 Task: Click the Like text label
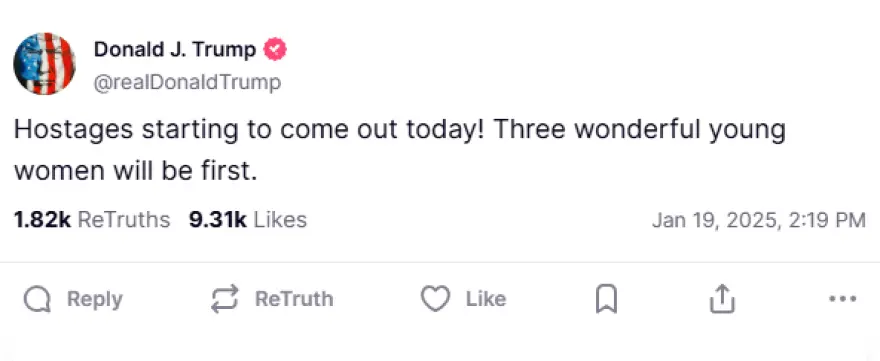485,299
